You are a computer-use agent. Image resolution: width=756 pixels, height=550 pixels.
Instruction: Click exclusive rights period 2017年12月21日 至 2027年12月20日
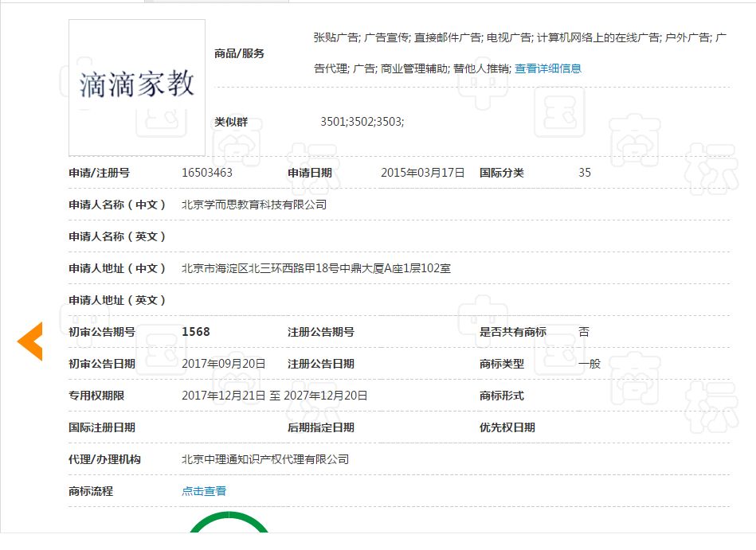275,396
